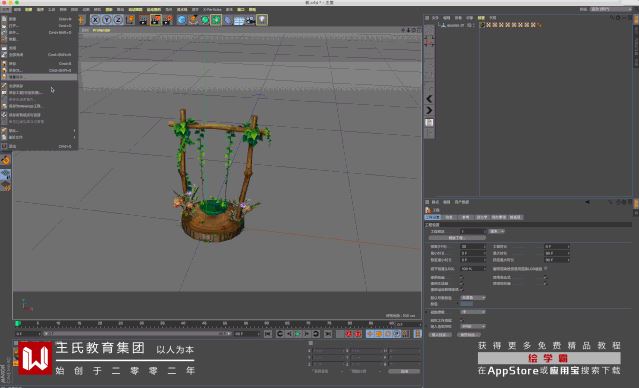Click the red record keyframe button
The width and height of the screenshot is (639, 388).
(349, 334)
